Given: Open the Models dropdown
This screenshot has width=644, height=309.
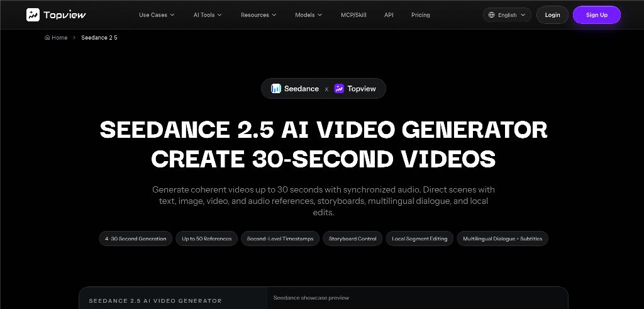Looking at the screenshot, I should click(x=308, y=15).
